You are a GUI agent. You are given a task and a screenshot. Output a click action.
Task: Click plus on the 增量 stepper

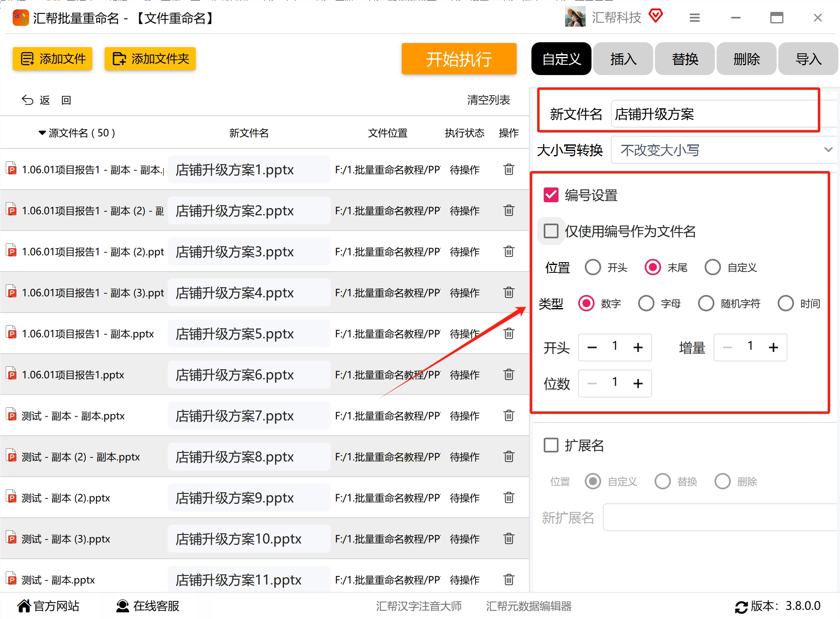pyautogui.click(x=773, y=347)
